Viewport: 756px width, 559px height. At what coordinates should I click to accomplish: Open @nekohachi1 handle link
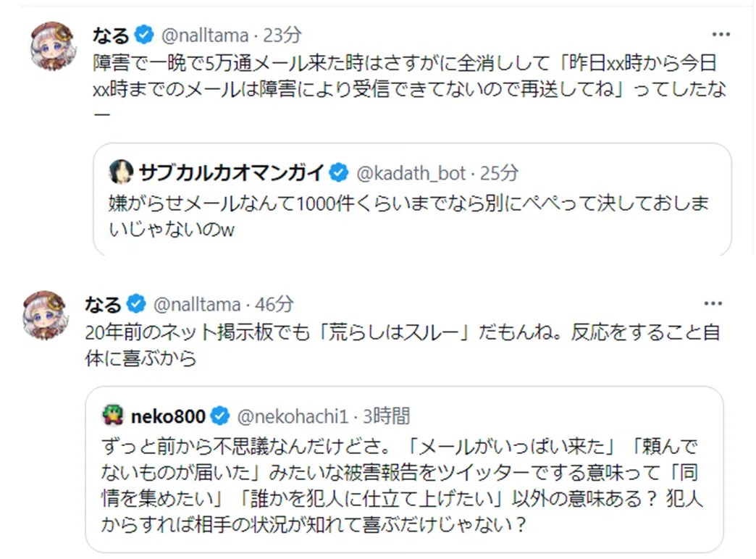pos(293,416)
